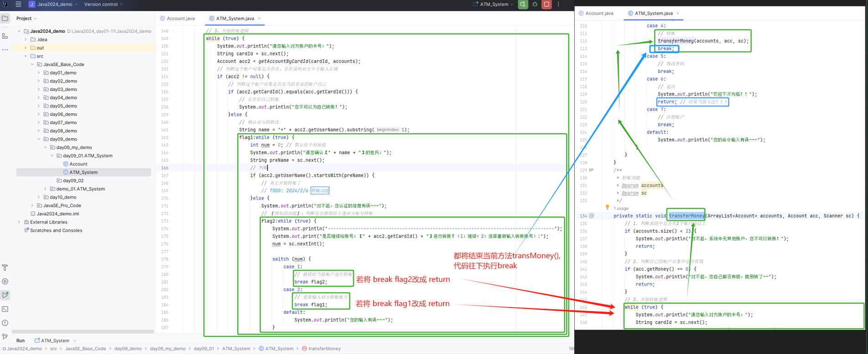Click 'break flag1;' statement on line 184
The width and height of the screenshot is (868, 354).
[x=311, y=305]
